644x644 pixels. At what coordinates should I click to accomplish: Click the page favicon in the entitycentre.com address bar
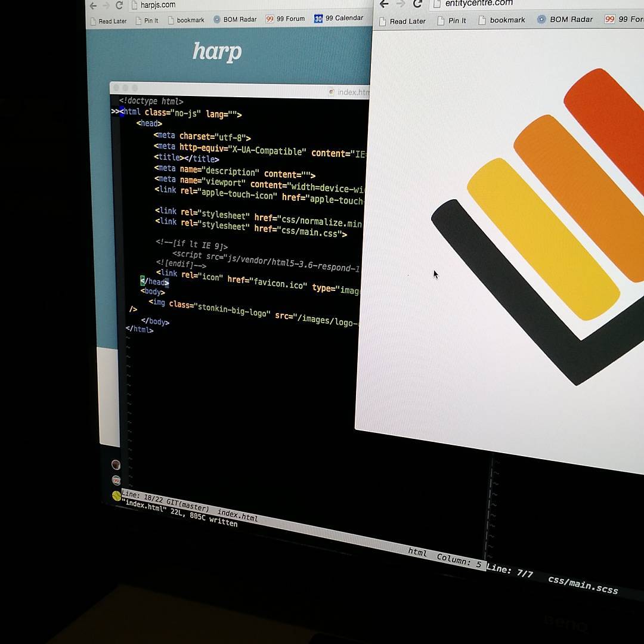(439, 2)
